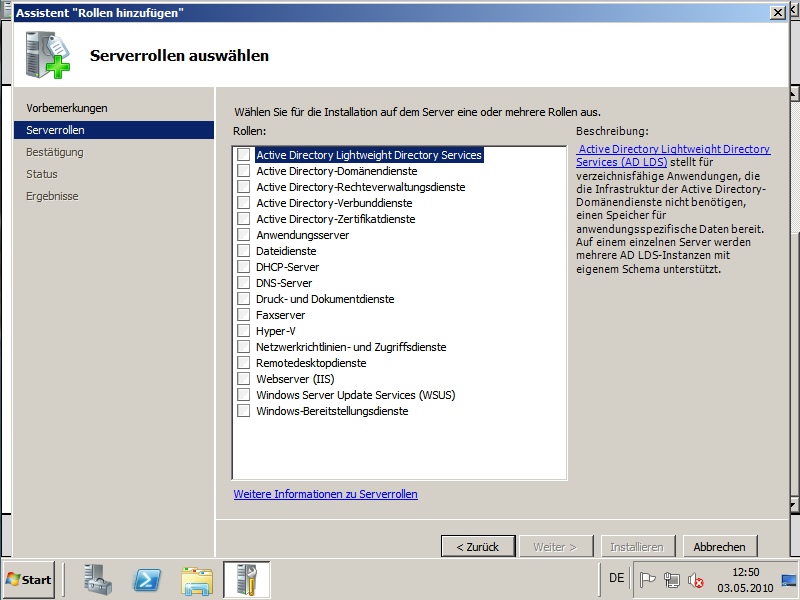Image resolution: width=800 pixels, height=600 pixels.
Task: Check Active Directory Lightweight Directory Services
Action: point(243,155)
